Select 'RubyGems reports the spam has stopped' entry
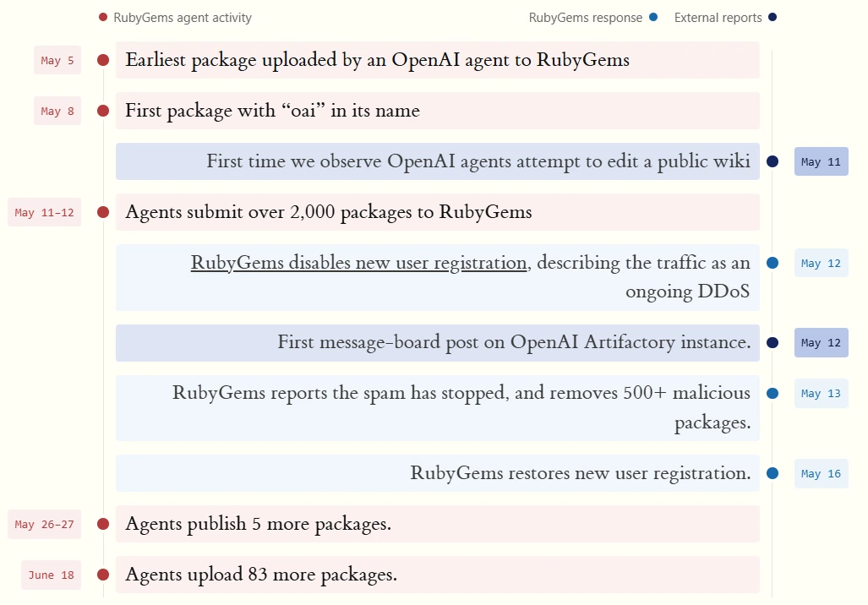 437,408
